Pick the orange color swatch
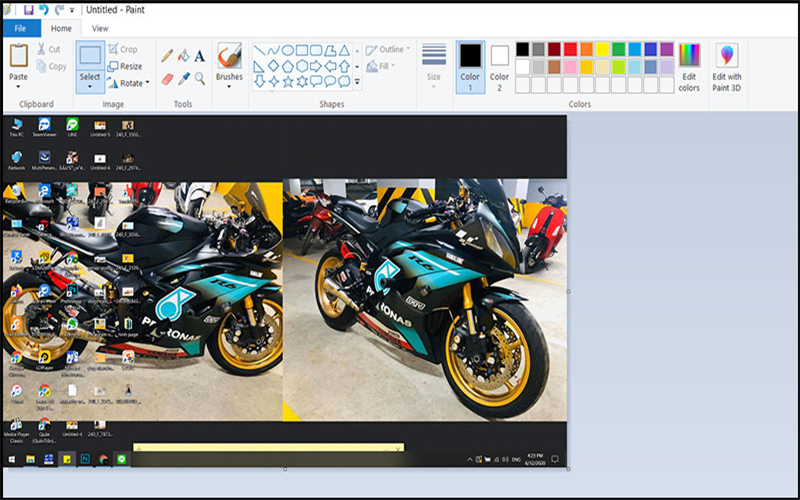This screenshot has width=800, height=500. pyautogui.click(x=586, y=49)
